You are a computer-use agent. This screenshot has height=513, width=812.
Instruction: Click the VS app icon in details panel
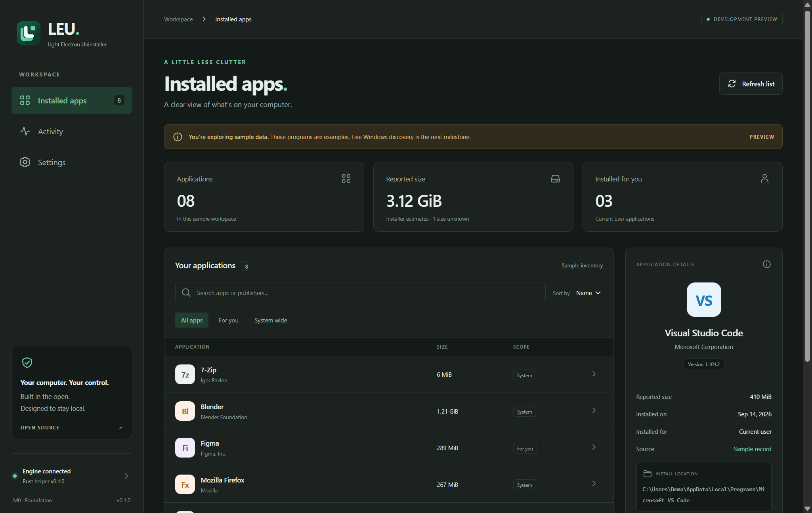click(x=704, y=299)
